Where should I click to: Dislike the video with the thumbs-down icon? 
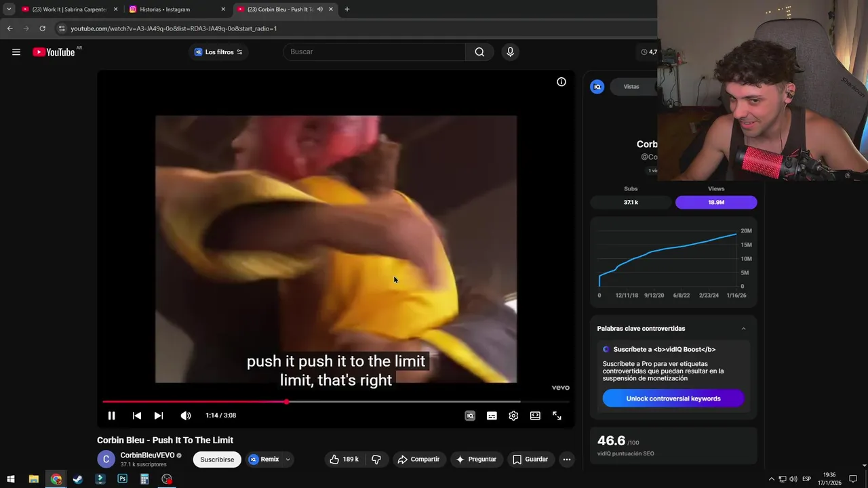(376, 460)
